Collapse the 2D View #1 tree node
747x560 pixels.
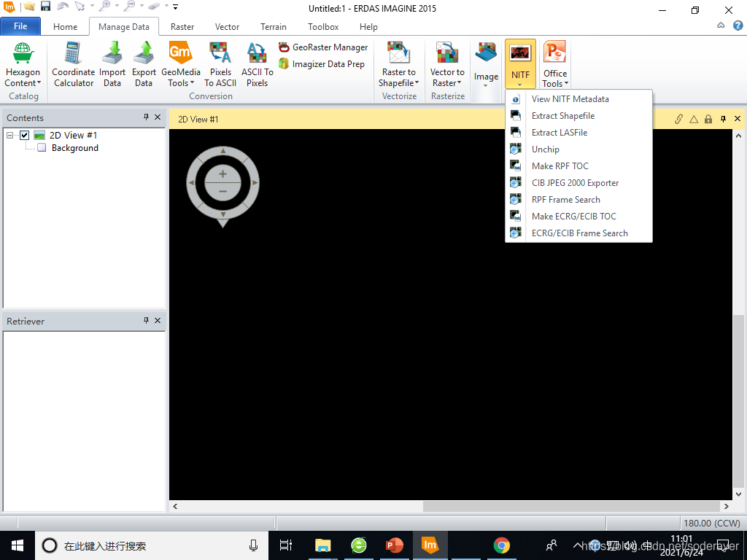(9, 135)
